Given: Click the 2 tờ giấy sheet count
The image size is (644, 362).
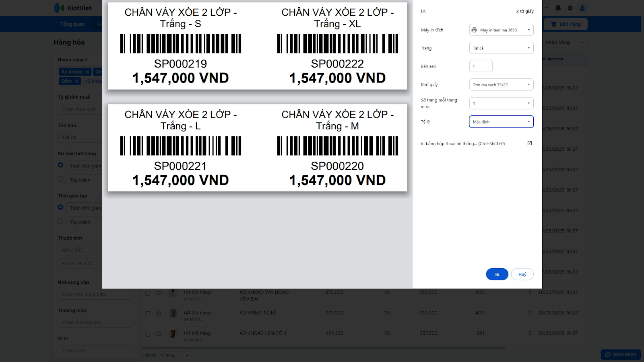Looking at the screenshot, I should [x=525, y=11].
